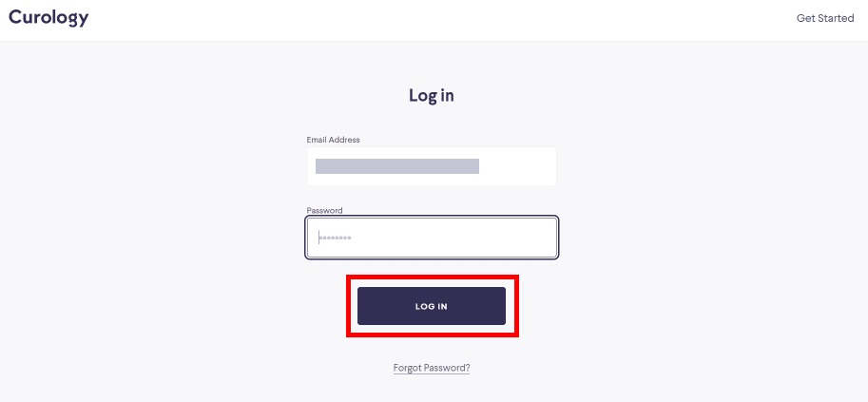Click blank page background below Forgot Password
868x402 pixels.
coord(432,391)
